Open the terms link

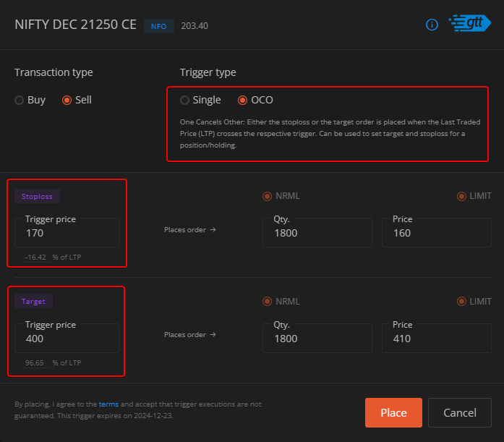click(x=108, y=404)
